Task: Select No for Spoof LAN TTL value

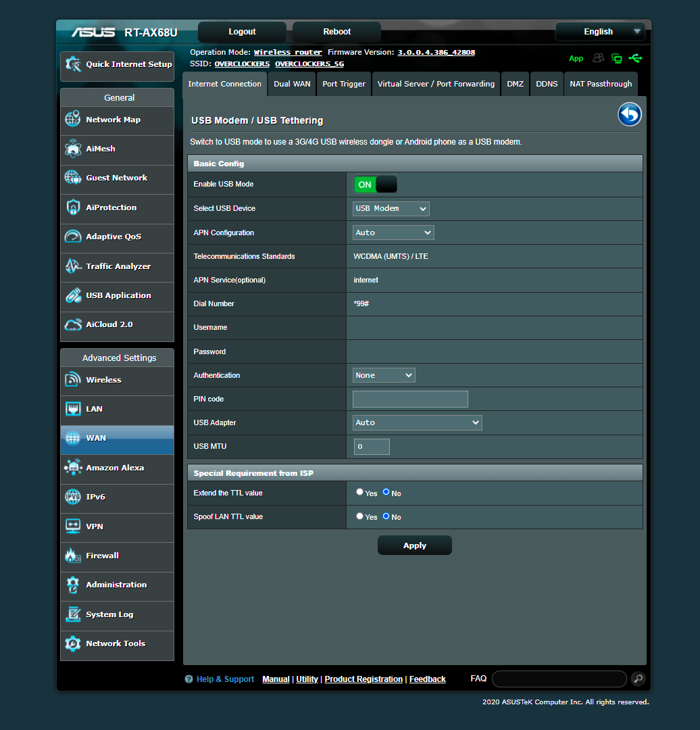Action: pyautogui.click(x=386, y=516)
